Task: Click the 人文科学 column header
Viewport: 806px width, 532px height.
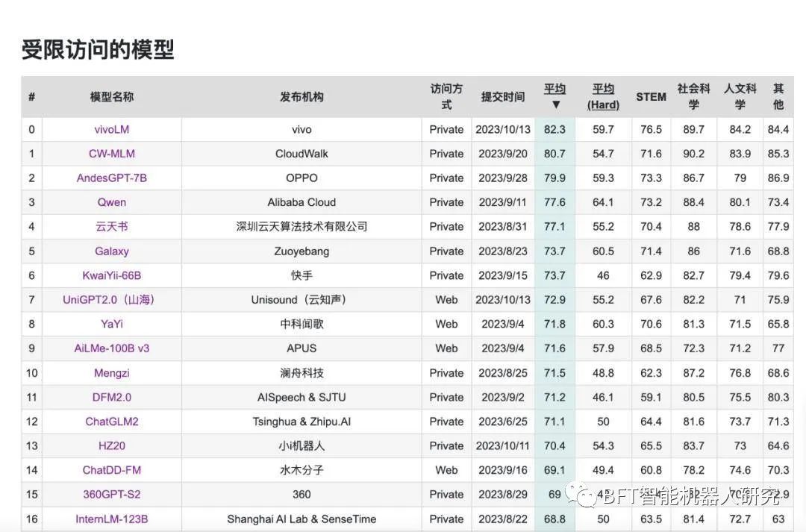Action: click(x=740, y=97)
